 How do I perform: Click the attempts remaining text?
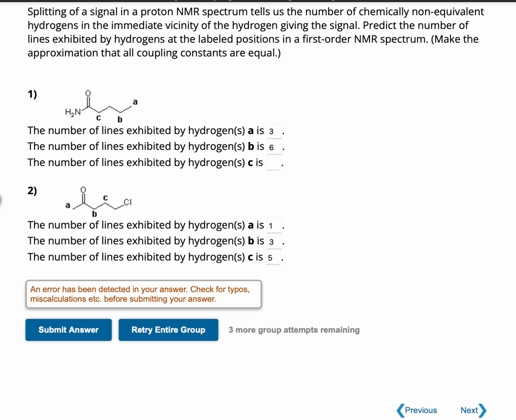coord(294,330)
